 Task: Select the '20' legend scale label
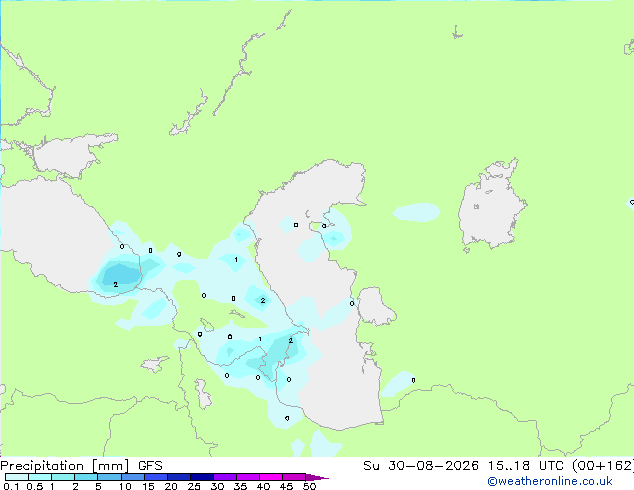pyautogui.click(x=171, y=486)
